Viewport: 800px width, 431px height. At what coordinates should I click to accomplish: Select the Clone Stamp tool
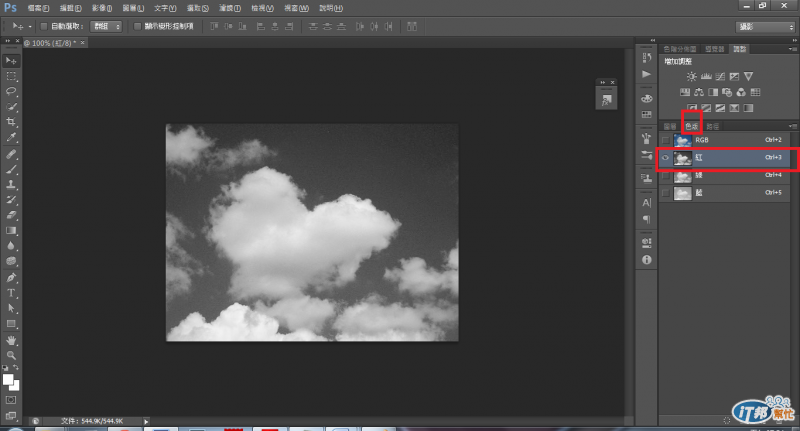coord(11,185)
